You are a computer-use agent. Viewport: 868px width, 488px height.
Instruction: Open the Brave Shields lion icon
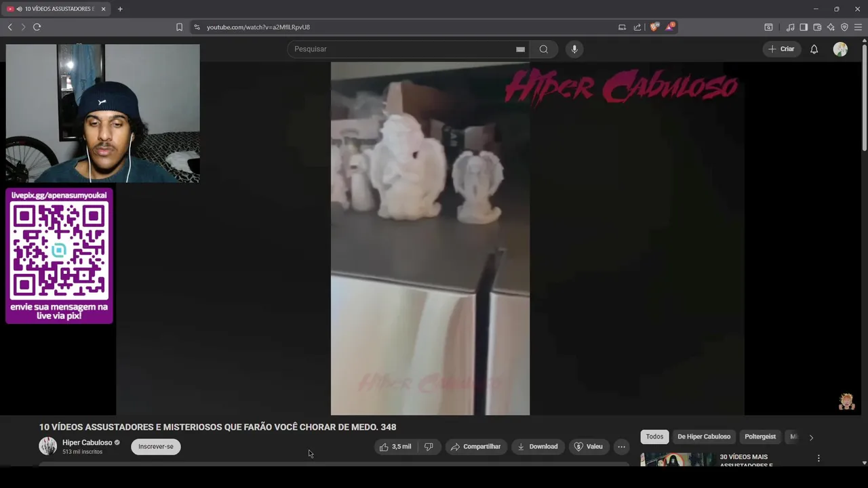click(654, 27)
